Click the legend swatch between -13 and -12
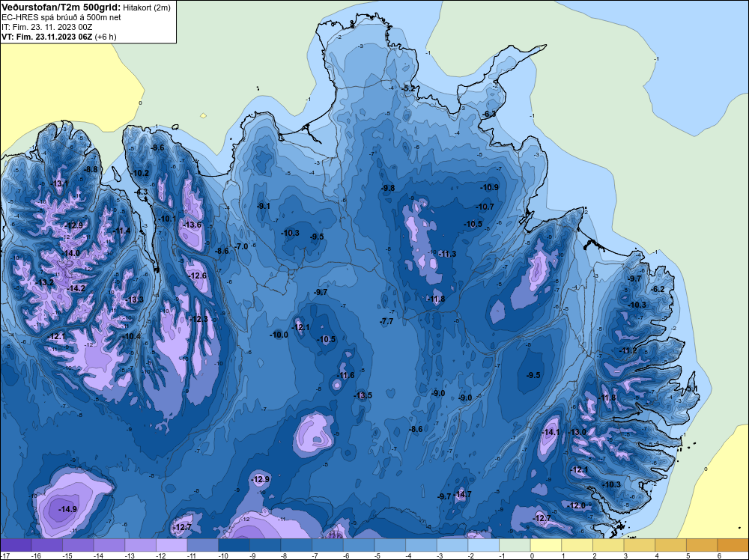Screen dimensions: 749x560 click(141, 545)
